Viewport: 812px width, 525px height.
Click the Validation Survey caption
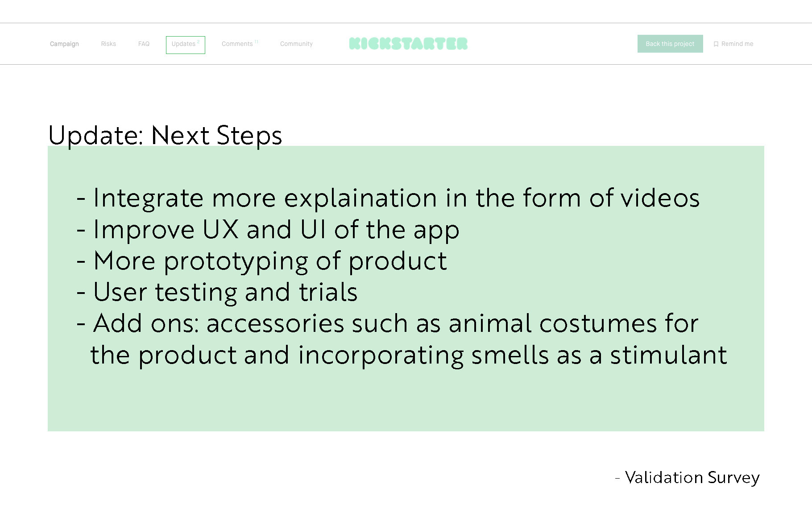tap(687, 478)
